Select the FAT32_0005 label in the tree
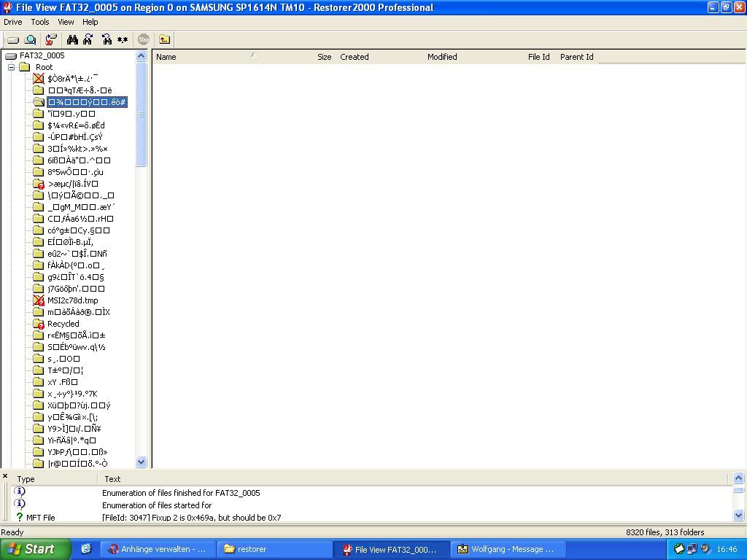The height and width of the screenshot is (560, 747). point(42,55)
